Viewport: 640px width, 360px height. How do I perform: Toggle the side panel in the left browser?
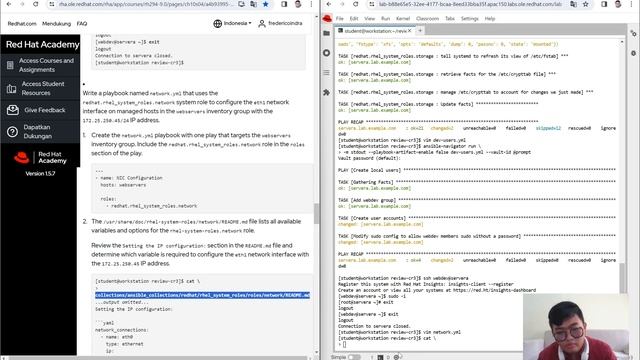coord(284,4)
